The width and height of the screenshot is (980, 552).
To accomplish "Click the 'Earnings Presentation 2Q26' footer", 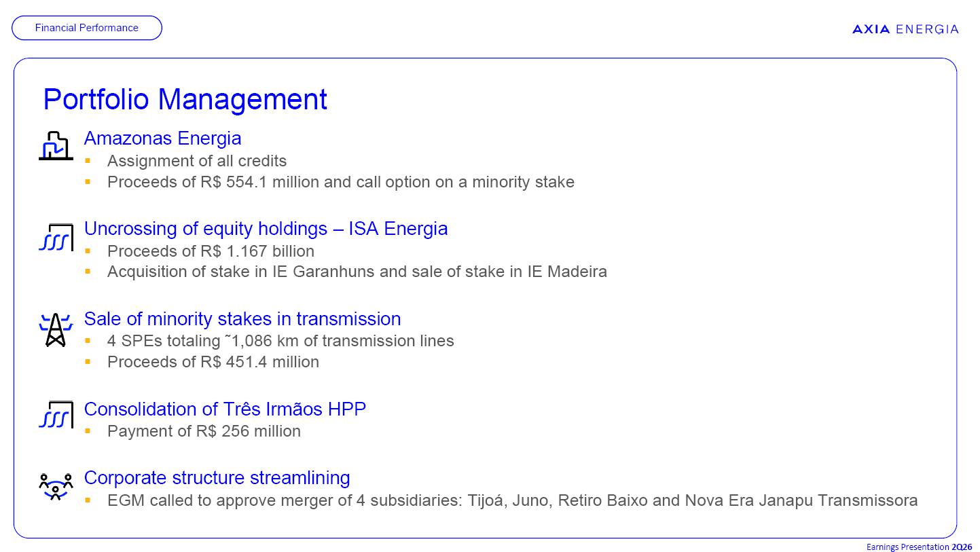I will [x=919, y=547].
